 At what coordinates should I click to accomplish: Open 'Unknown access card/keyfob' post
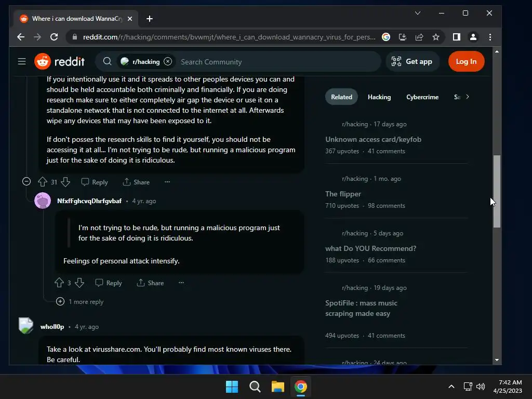pos(373,139)
